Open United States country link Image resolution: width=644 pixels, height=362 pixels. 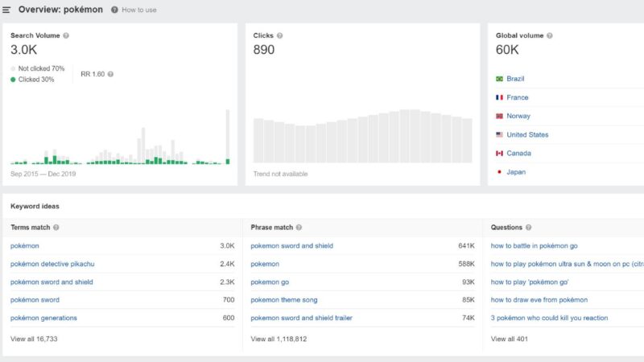tap(527, 134)
